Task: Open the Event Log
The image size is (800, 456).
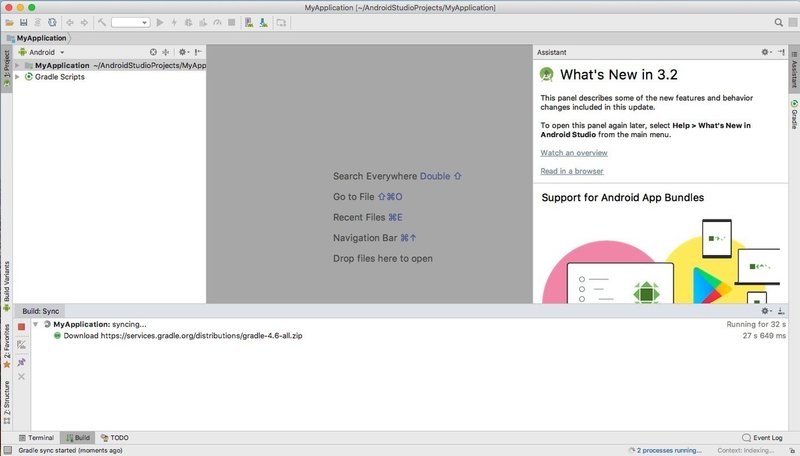Action: (x=763, y=438)
